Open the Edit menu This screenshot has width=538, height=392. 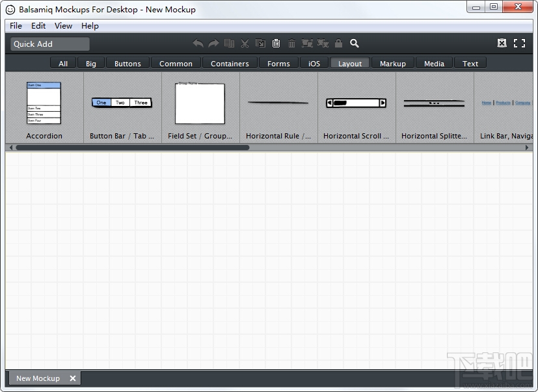pos(38,26)
